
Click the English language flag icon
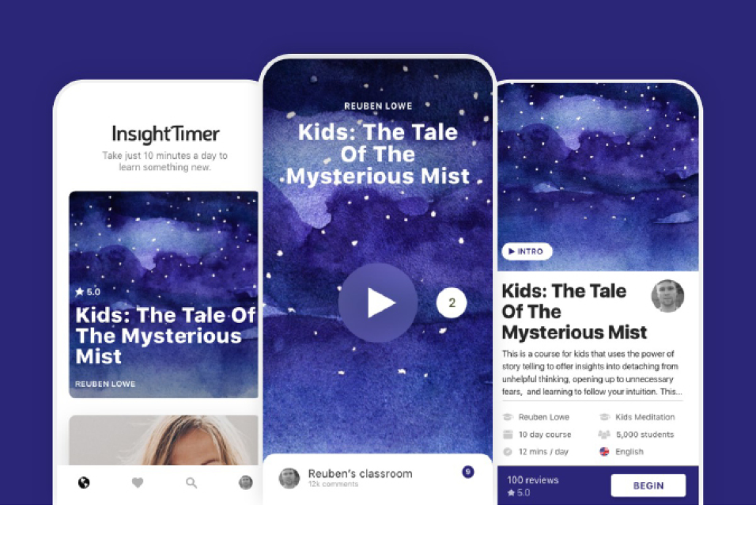(605, 452)
